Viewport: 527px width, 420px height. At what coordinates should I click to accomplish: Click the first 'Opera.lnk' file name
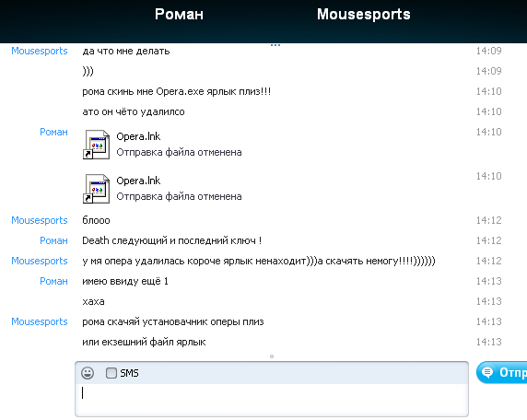pyautogui.click(x=138, y=136)
